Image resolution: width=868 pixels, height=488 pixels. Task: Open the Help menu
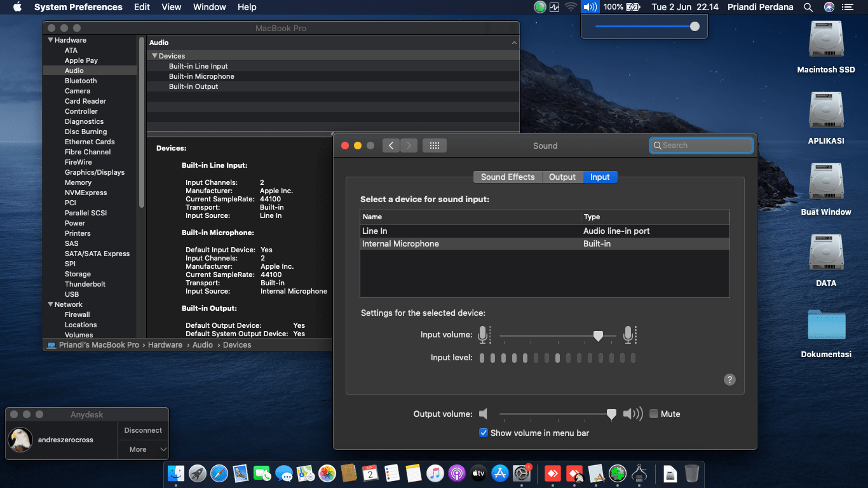tap(247, 7)
